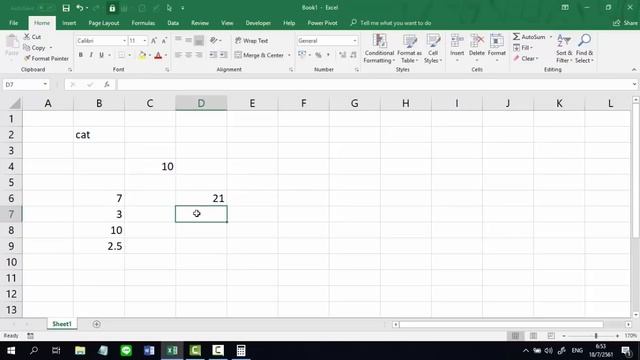Image resolution: width=640 pixels, height=360 pixels.
Task: Switch to the Insert tab
Action: (x=69, y=23)
